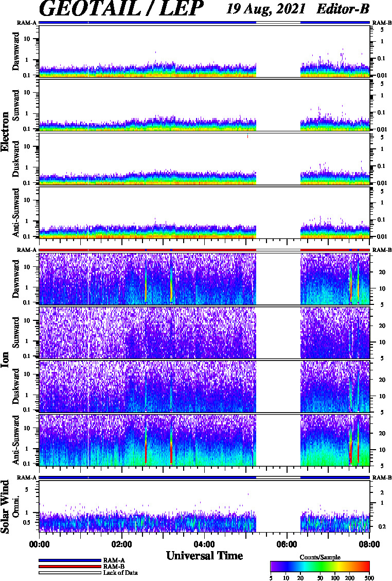This screenshot has height=581, width=392.
Task: Click the Duskward label of the Electron group
Action: point(16,159)
